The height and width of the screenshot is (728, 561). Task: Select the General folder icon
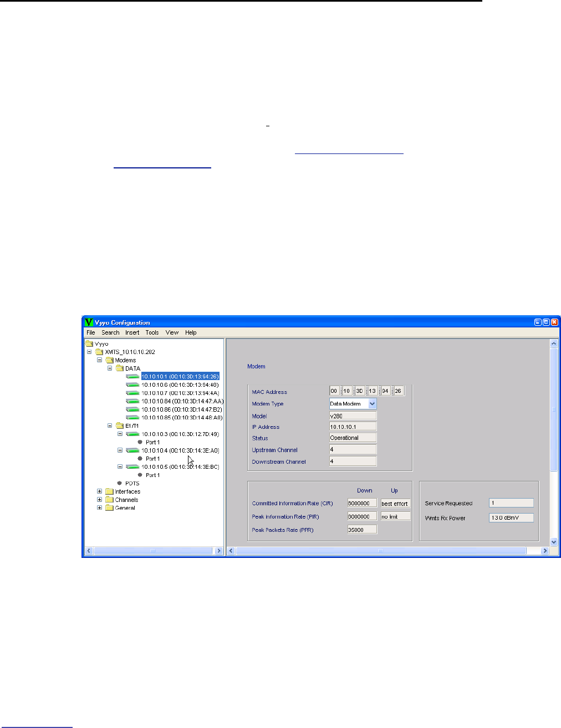109,507
